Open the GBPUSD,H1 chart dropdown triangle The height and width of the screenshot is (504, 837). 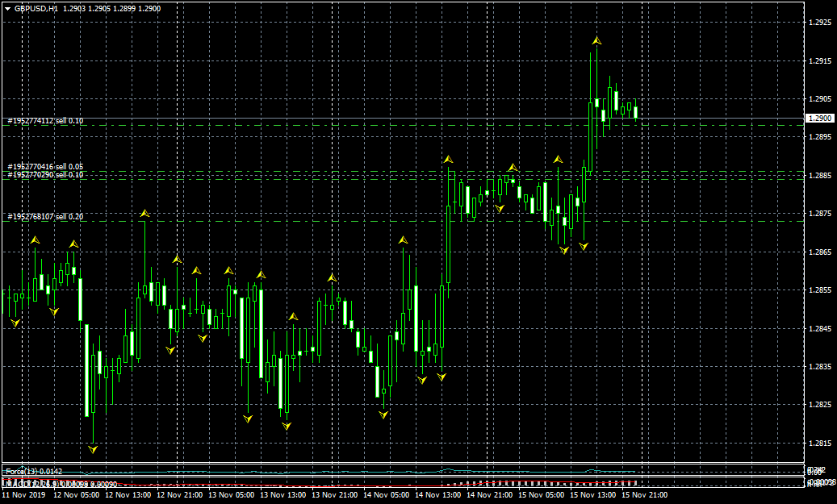click(7, 8)
